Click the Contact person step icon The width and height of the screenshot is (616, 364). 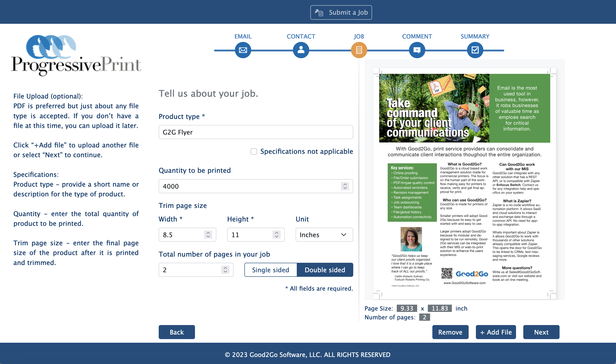click(301, 50)
